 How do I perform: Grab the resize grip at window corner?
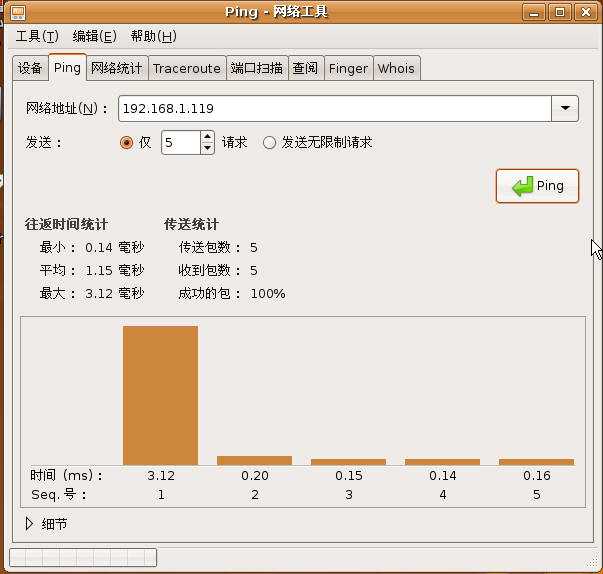click(x=593, y=564)
